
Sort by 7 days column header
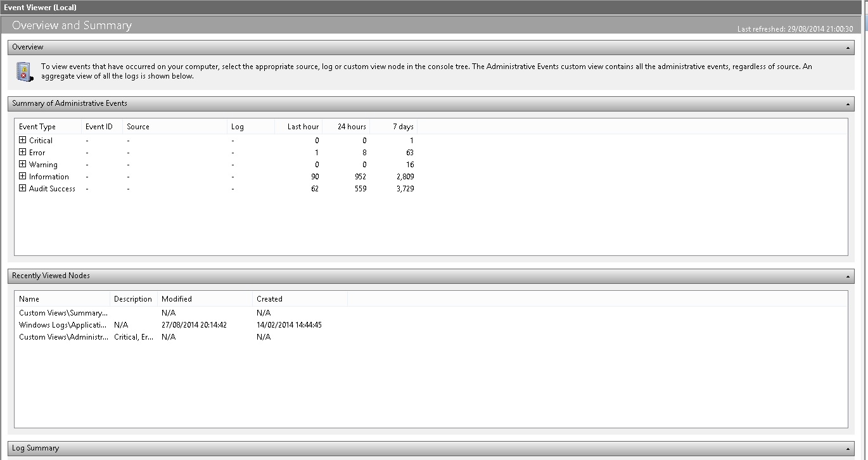(393, 127)
